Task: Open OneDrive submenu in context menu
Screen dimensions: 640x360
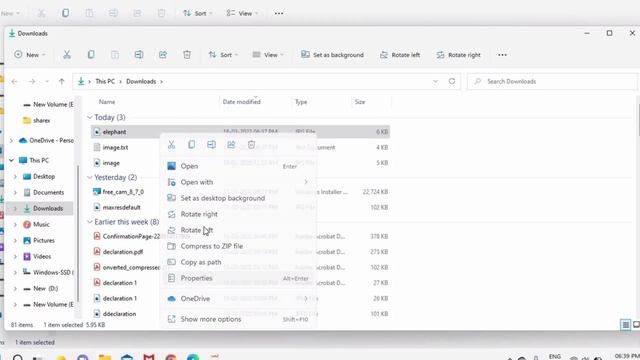Action: coord(238,298)
